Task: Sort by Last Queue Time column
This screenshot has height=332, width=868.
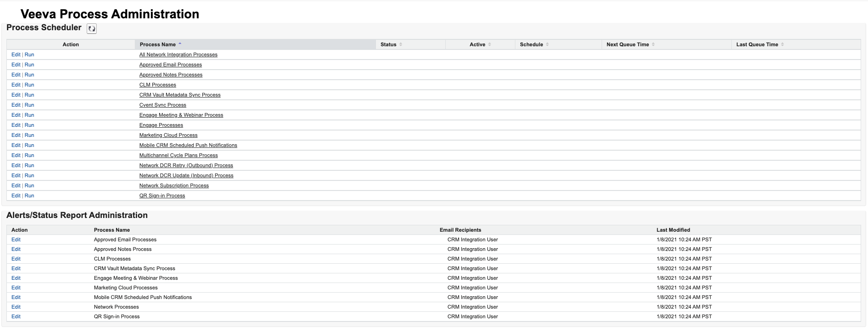Action: click(782, 44)
